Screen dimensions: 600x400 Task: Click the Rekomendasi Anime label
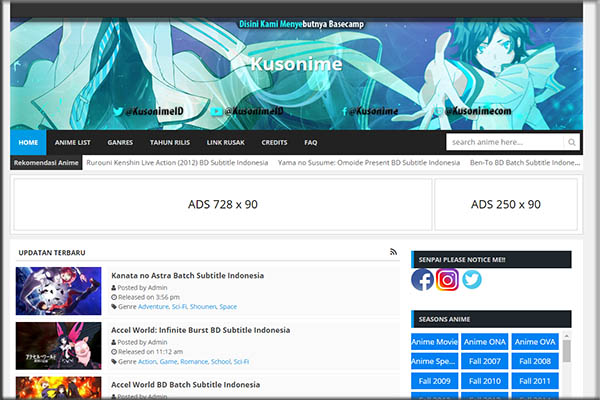click(x=46, y=163)
